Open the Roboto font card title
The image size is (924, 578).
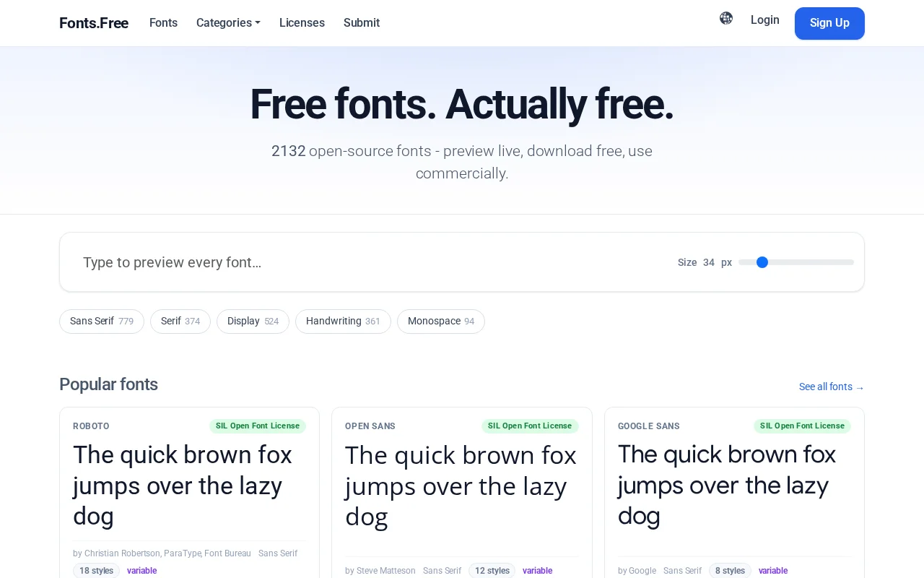(91, 426)
